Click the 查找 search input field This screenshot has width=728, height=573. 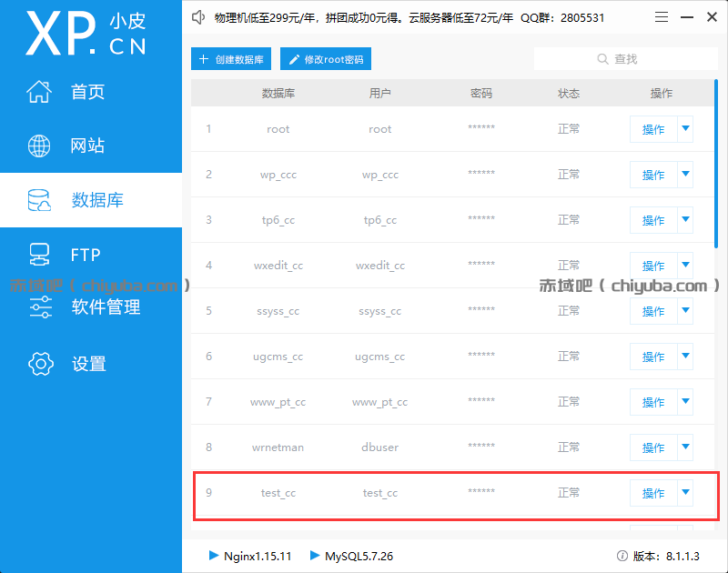(x=626, y=59)
